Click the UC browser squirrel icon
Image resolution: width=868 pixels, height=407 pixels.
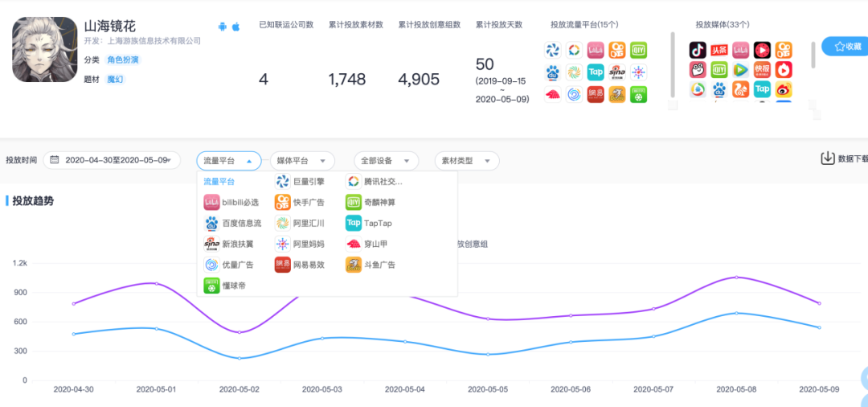[x=740, y=89]
